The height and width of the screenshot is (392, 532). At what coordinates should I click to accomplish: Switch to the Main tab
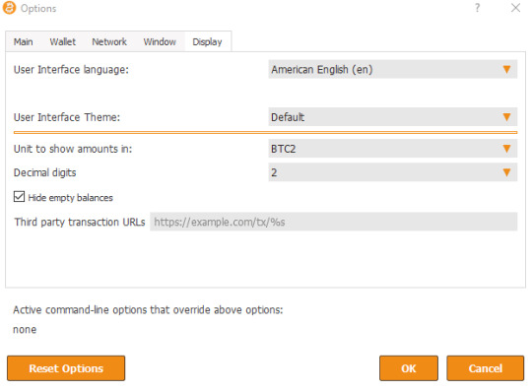click(x=23, y=42)
